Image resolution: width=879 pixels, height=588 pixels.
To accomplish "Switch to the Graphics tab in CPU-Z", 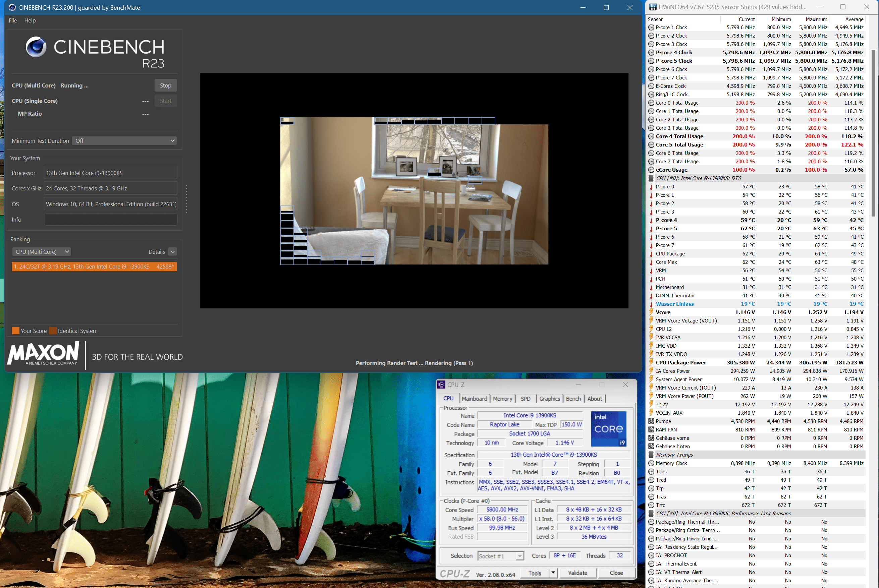I will coord(550,399).
